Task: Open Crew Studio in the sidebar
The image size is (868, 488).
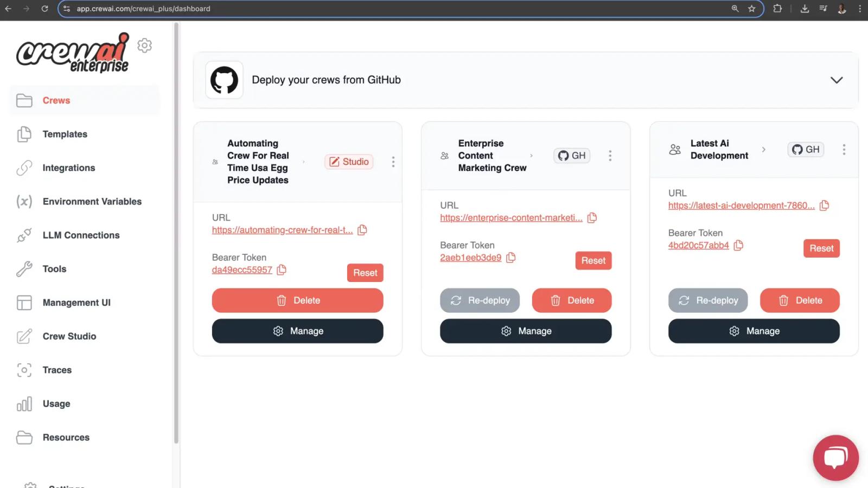Action: (x=85, y=336)
